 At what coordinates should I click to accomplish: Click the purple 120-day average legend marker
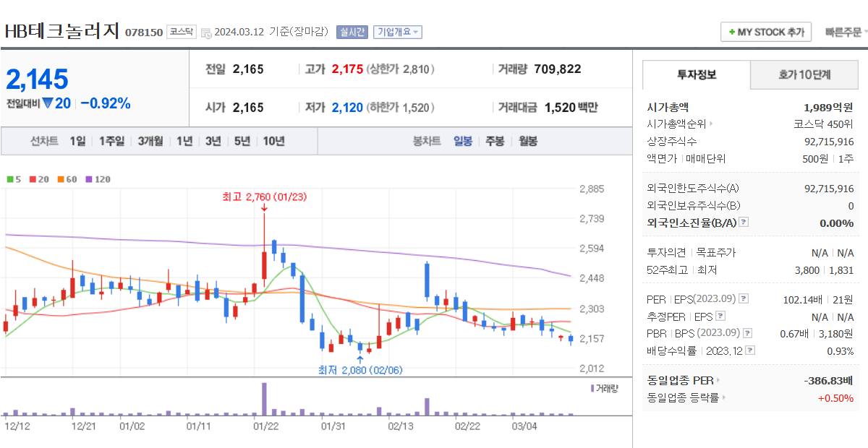click(x=89, y=179)
